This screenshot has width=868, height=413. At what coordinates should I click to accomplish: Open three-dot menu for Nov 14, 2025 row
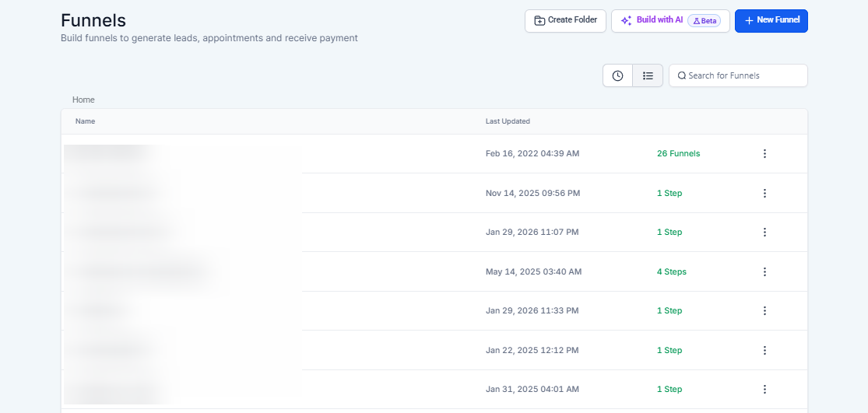coord(764,193)
